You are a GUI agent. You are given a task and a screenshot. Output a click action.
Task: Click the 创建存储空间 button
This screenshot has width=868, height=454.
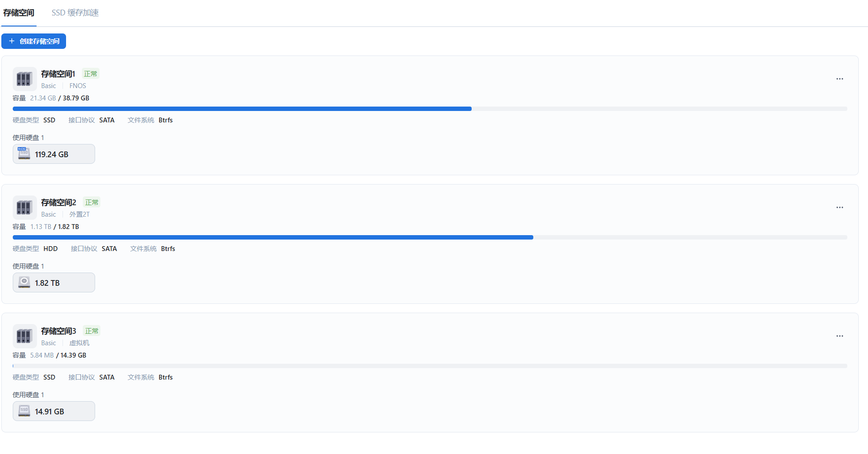[x=34, y=41]
